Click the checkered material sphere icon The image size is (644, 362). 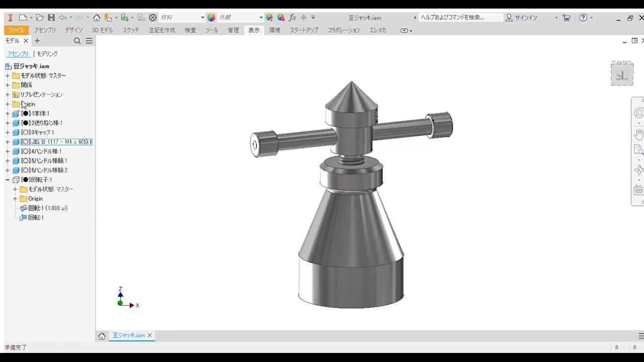pos(153,18)
